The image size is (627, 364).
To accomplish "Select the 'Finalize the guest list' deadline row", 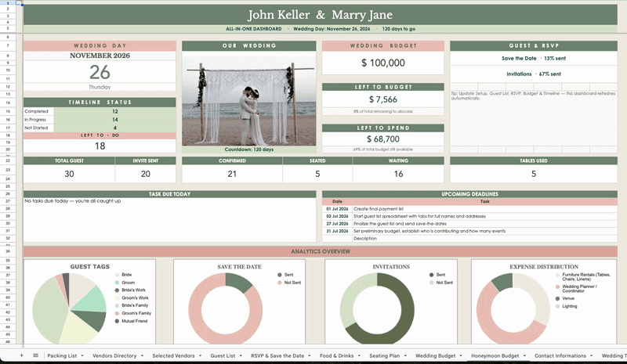I will point(469,224).
